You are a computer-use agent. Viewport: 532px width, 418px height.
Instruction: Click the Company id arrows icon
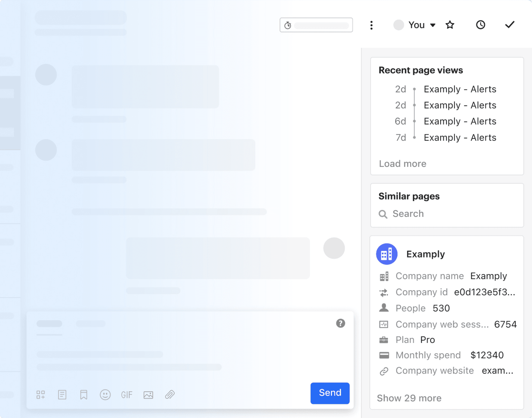pos(384,293)
